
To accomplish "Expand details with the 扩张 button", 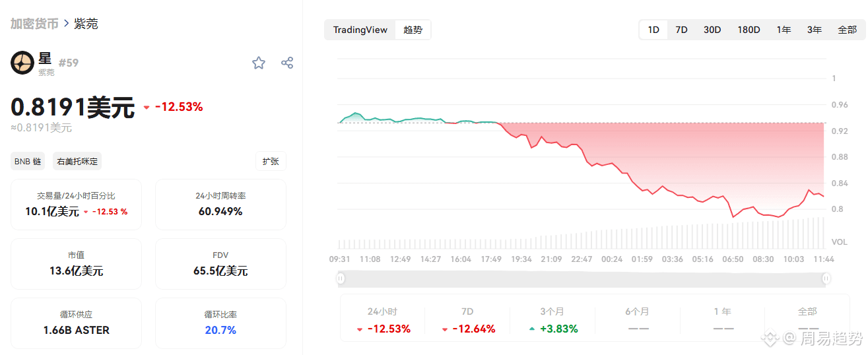I will coord(271,161).
